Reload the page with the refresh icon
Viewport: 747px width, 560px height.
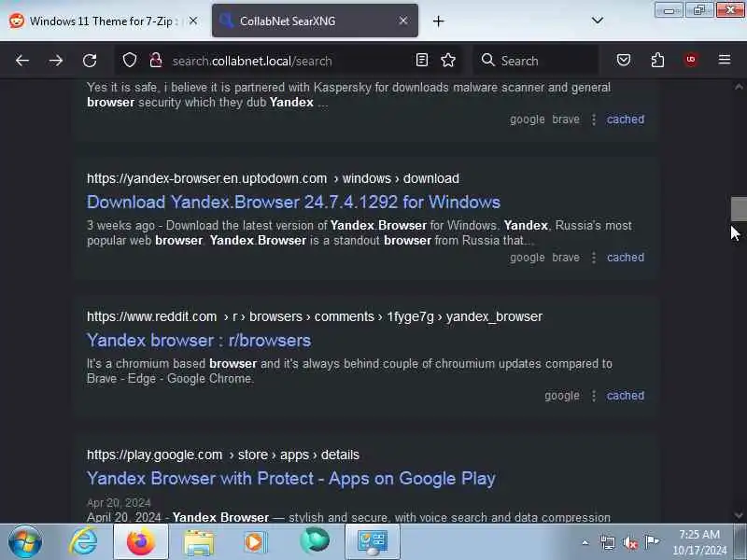click(90, 61)
